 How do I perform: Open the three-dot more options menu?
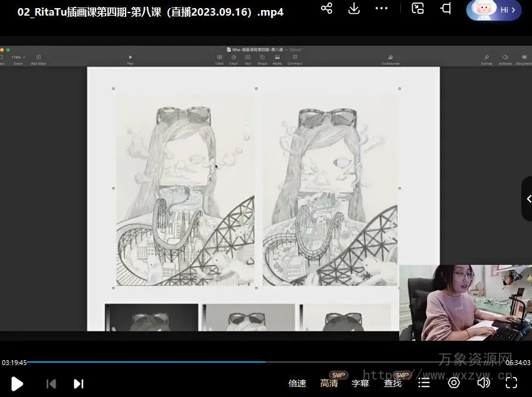(x=382, y=8)
